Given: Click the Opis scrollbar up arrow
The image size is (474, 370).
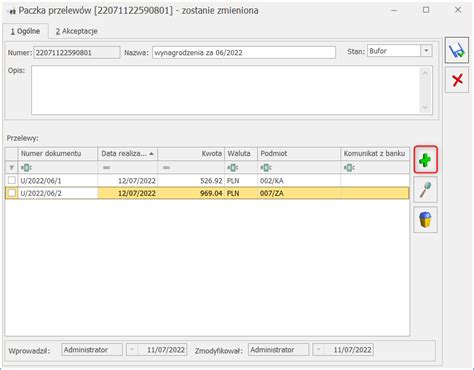Looking at the screenshot, I should 425,73.
